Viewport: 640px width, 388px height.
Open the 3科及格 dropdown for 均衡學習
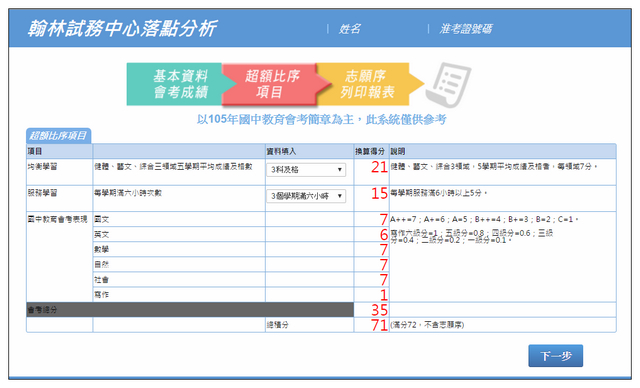coord(306,170)
